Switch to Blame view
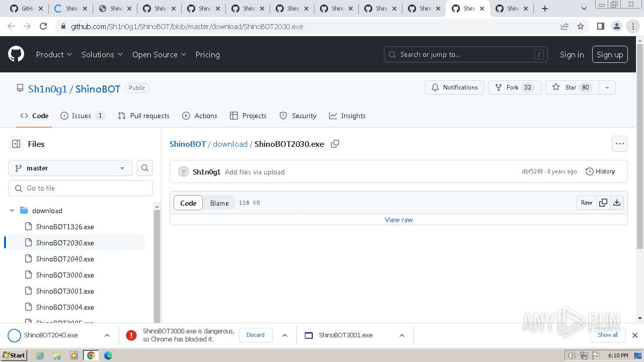 219,203
